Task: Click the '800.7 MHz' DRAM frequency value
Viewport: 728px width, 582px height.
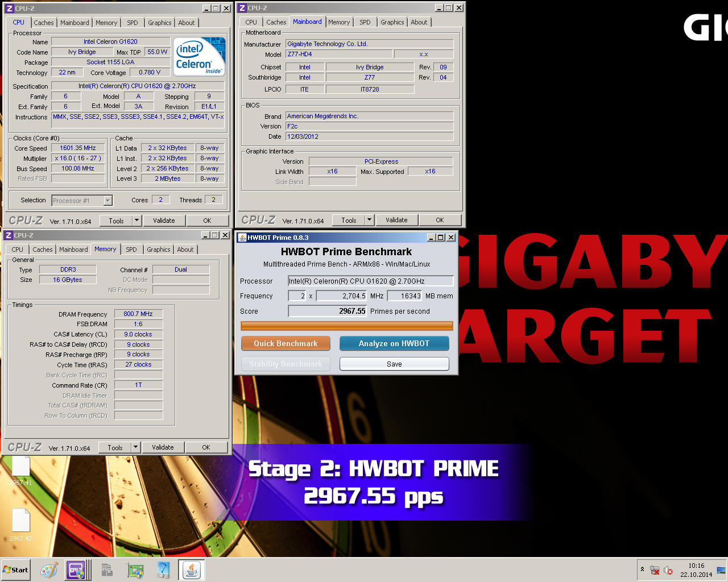Action: click(138, 314)
